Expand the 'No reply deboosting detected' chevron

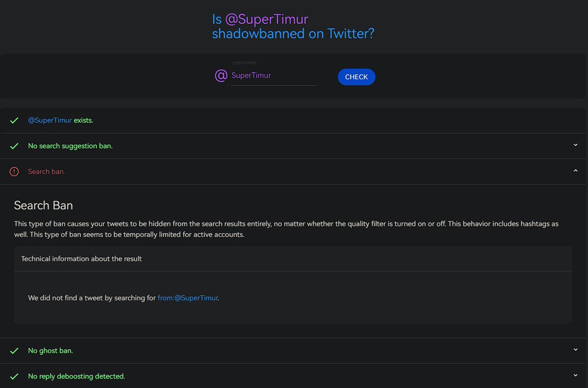tap(575, 375)
